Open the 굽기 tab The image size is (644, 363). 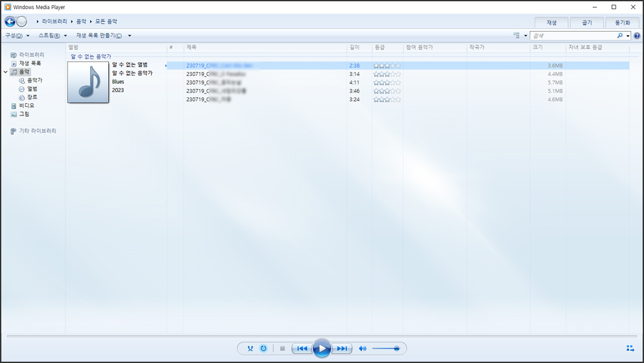click(x=587, y=23)
